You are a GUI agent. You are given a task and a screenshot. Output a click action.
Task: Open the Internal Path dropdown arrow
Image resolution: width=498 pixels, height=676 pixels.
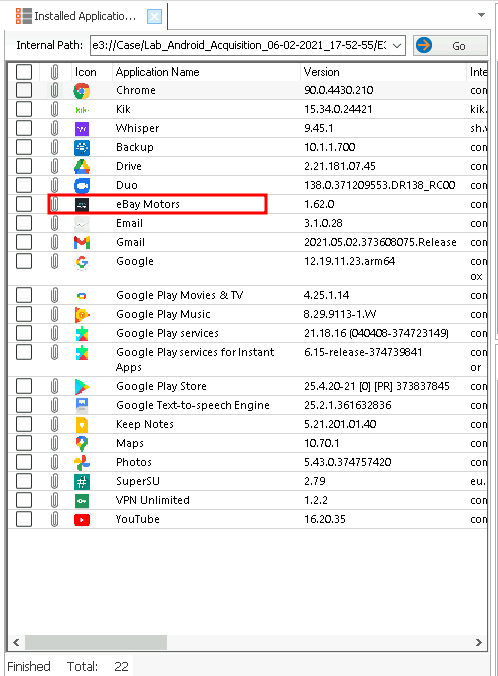tap(397, 45)
